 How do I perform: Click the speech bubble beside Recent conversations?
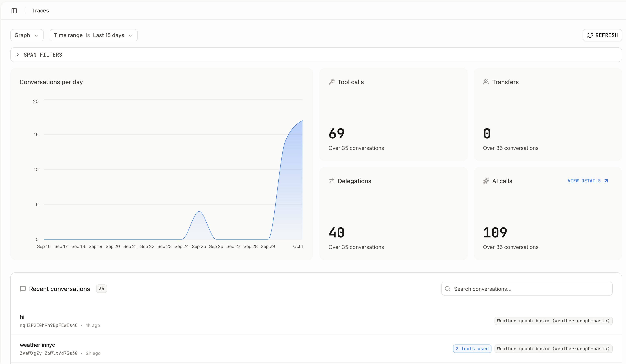tap(23, 289)
